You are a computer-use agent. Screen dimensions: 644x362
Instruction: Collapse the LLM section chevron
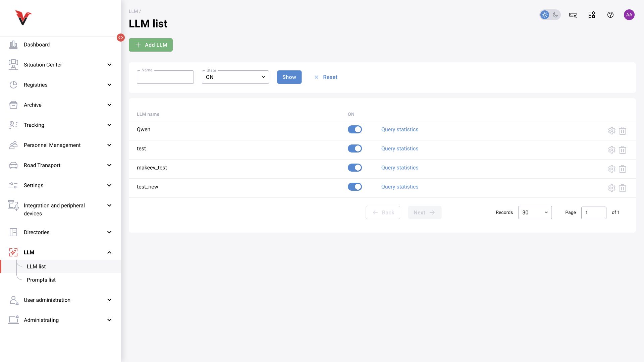pyautogui.click(x=109, y=252)
